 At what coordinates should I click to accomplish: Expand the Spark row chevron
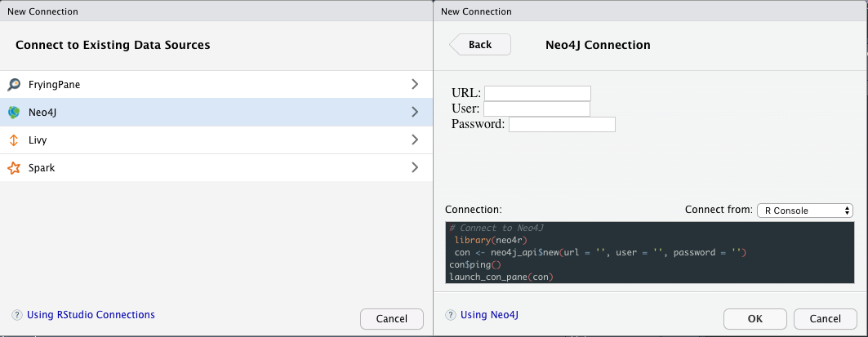[x=415, y=168]
